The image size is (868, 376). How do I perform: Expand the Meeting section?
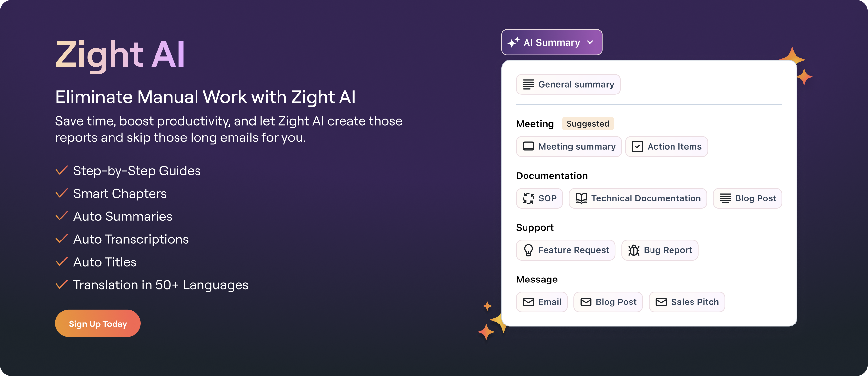click(535, 124)
